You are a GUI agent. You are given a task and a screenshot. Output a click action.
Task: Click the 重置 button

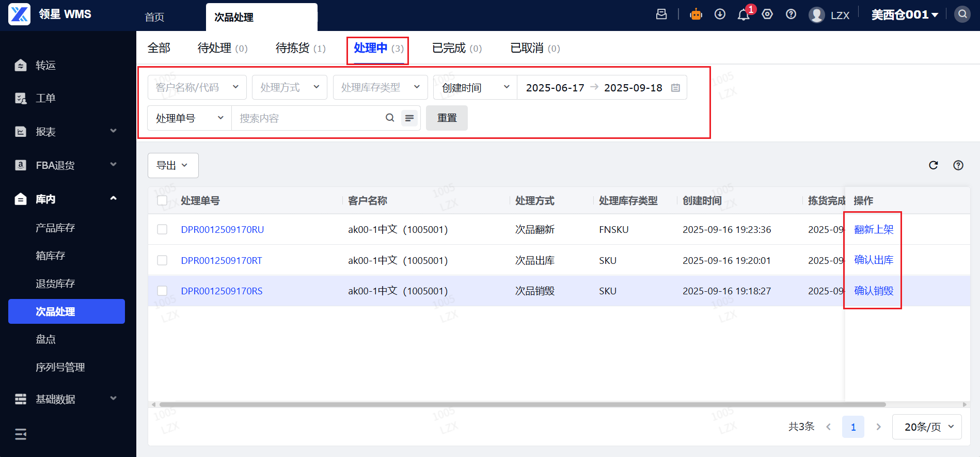pos(447,118)
